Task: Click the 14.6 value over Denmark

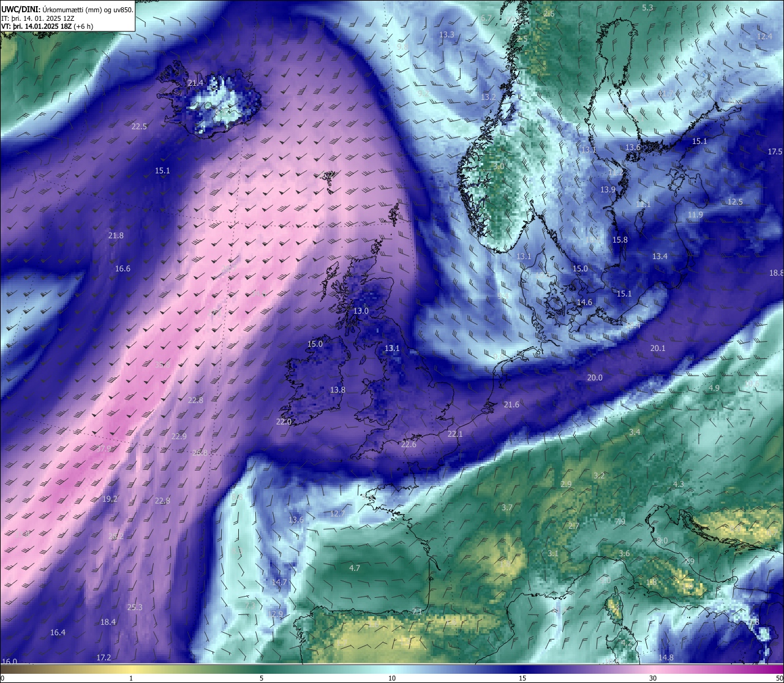Action: tap(584, 302)
